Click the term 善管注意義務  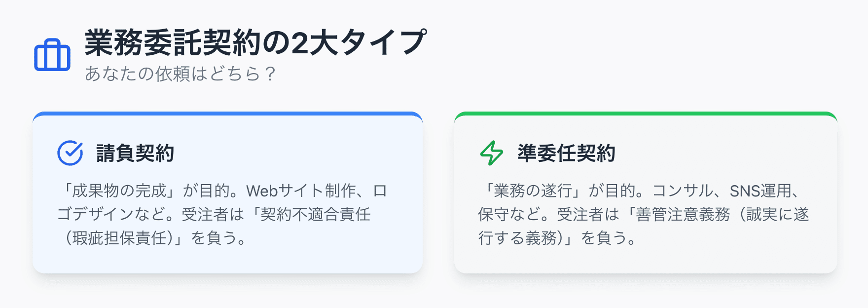683,214
